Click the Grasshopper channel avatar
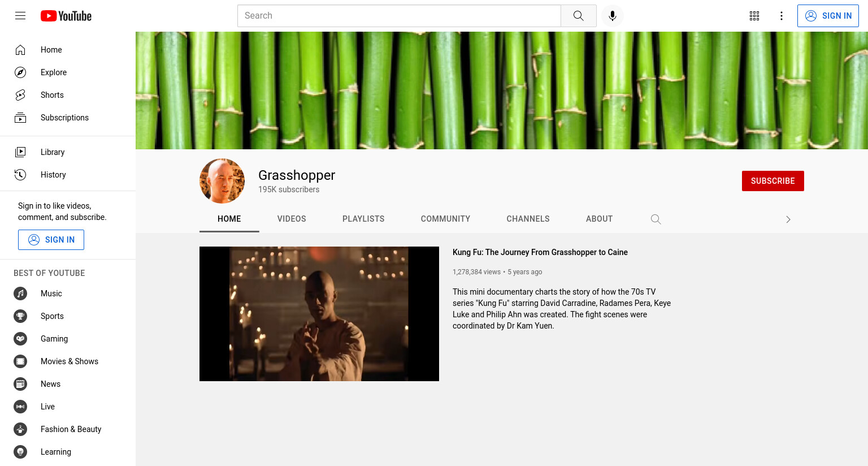 (222, 181)
